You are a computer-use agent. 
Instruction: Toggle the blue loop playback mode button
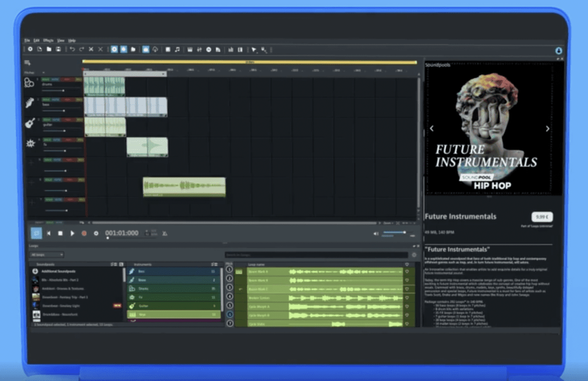pos(36,233)
